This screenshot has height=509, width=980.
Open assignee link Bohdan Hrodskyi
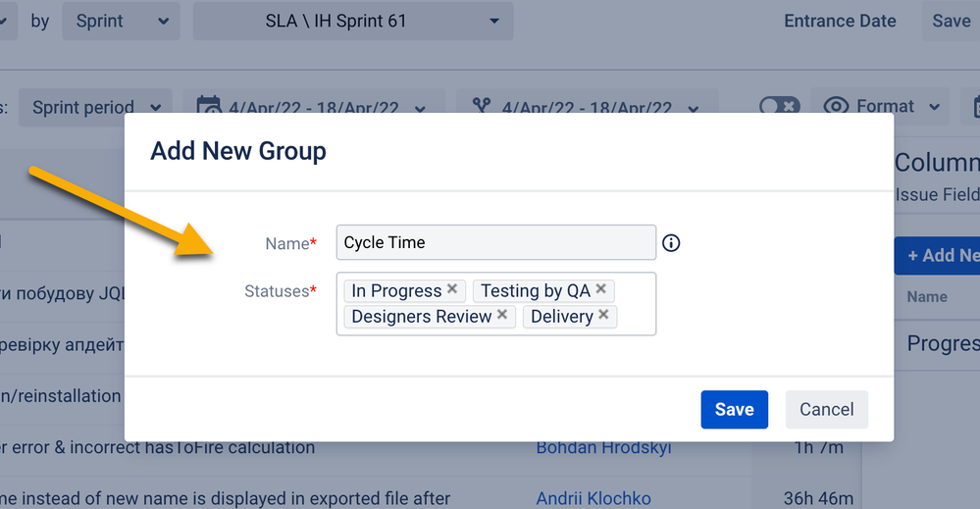click(603, 447)
